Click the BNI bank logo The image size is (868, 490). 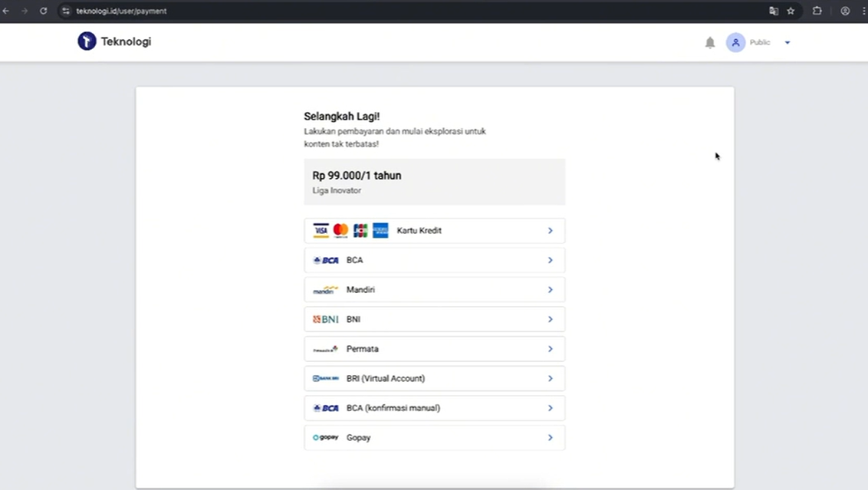[x=325, y=319]
